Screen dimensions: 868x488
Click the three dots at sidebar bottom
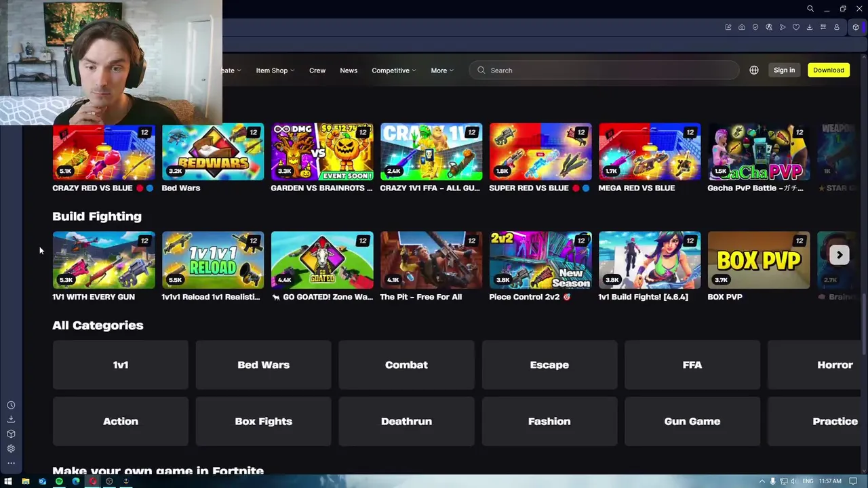point(11,463)
